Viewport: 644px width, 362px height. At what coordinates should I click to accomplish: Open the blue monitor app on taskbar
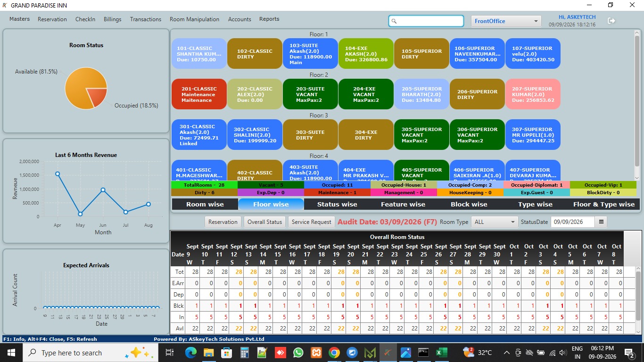[352, 353]
